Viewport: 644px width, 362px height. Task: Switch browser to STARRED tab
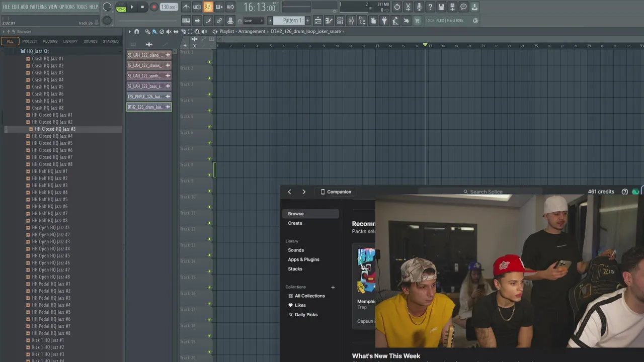[x=111, y=41]
